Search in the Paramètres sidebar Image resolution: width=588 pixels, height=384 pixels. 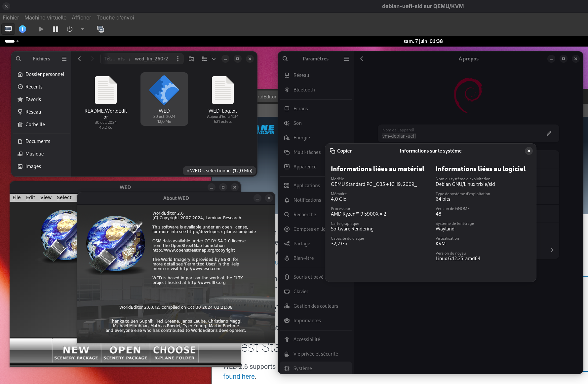tap(285, 59)
